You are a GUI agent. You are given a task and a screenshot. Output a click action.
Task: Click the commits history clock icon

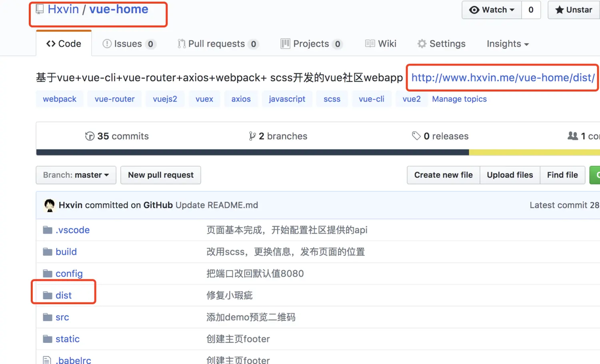(x=90, y=136)
